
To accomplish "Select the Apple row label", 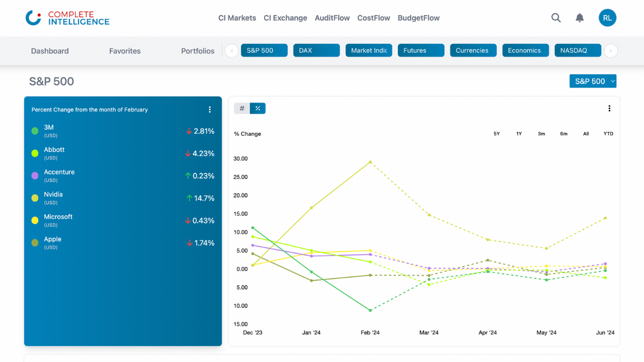I will (53, 239).
